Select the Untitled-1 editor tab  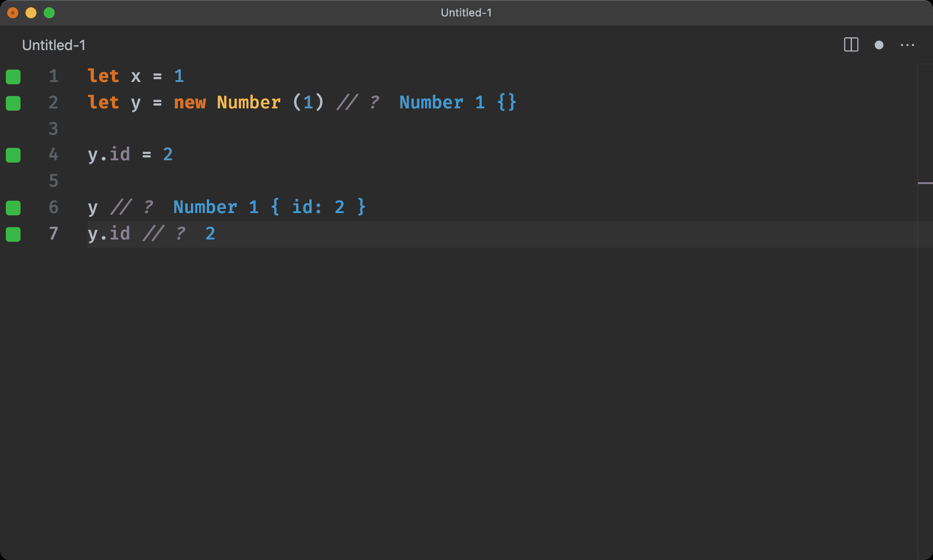tap(54, 45)
